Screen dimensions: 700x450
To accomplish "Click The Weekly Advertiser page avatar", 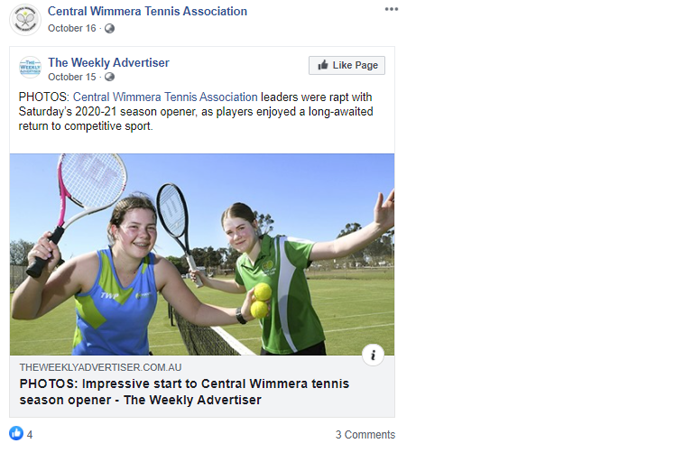I will coord(30,67).
